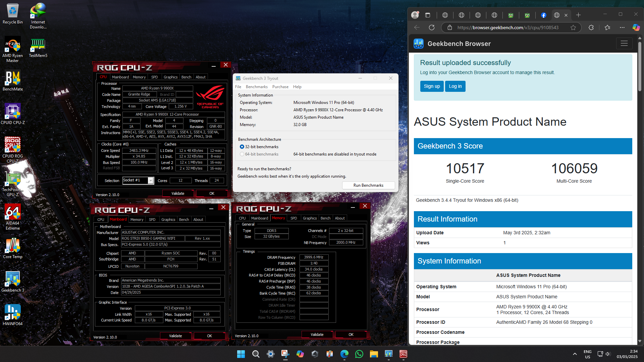Open CPUID ROG CPU-Z desktop shortcut
The width and height of the screenshot is (644, 362).
13,150
